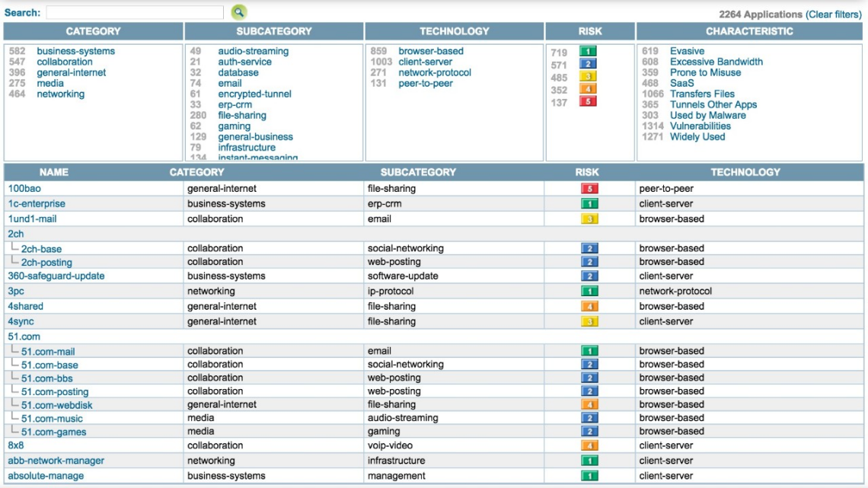The height and width of the screenshot is (488, 868).
Task: Open the absolute-manage application entry
Action: pyautogui.click(x=46, y=476)
